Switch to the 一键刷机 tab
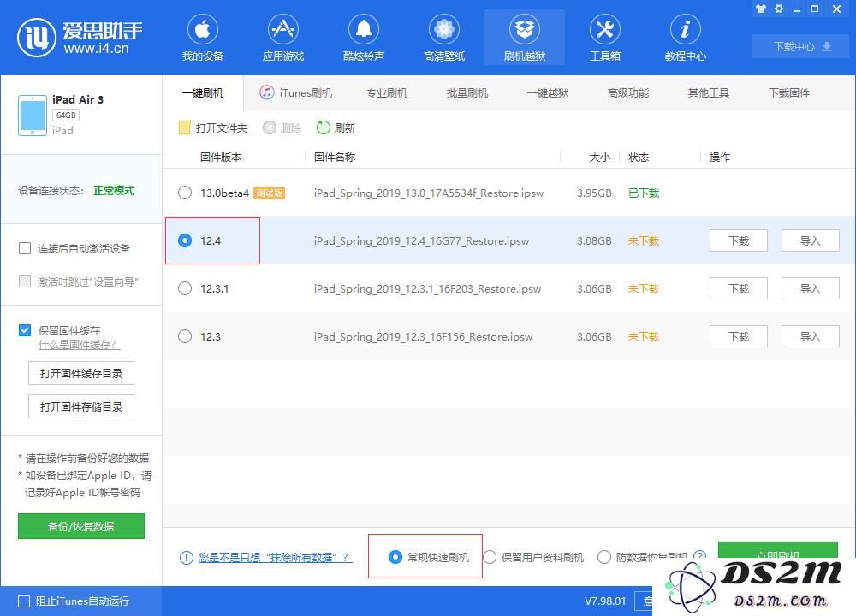Viewport: 856px width, 616px height. pyautogui.click(x=203, y=92)
